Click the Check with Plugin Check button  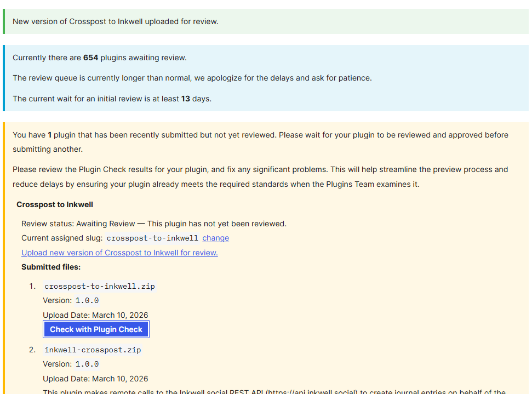point(96,329)
